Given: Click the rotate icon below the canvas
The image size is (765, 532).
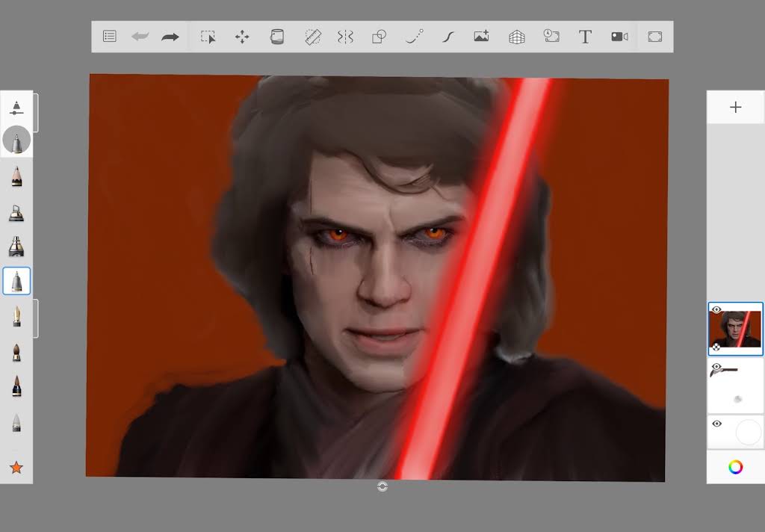Looking at the screenshot, I should [382, 486].
